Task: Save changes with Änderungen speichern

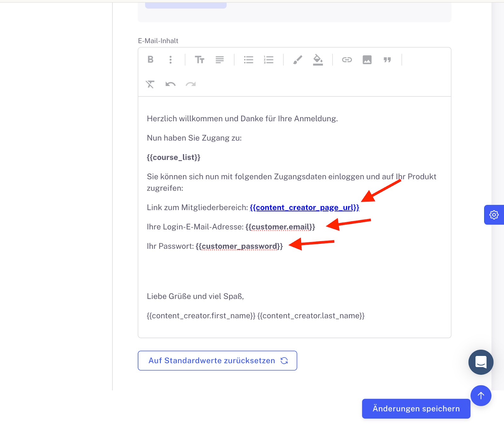Action: [x=416, y=409]
